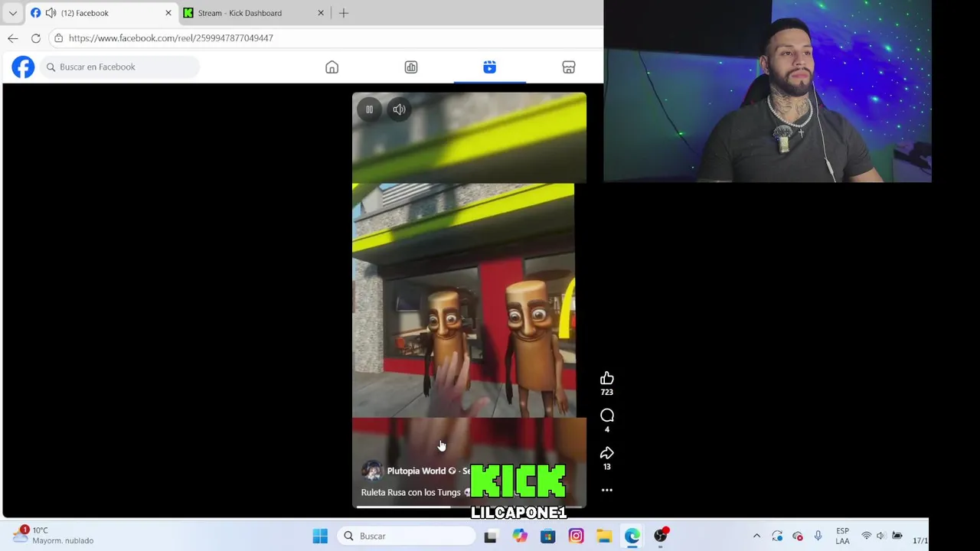Open the reel's comments bubble
980x551 pixels.
click(x=606, y=416)
